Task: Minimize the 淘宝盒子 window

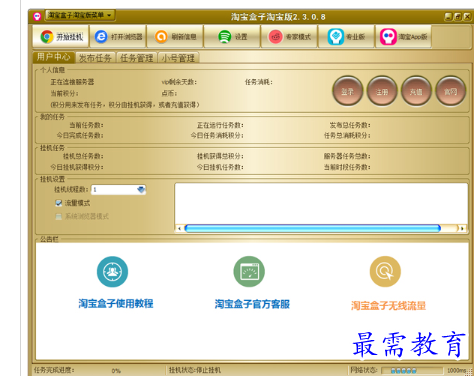Action: click(x=448, y=17)
